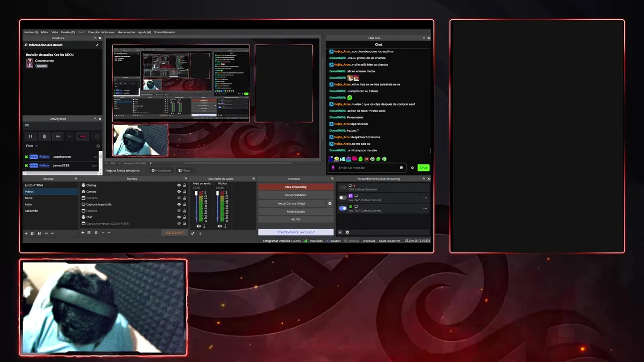Screen dimensions: 644x362
Task: Add a source with plus icon
Action: coord(83,233)
